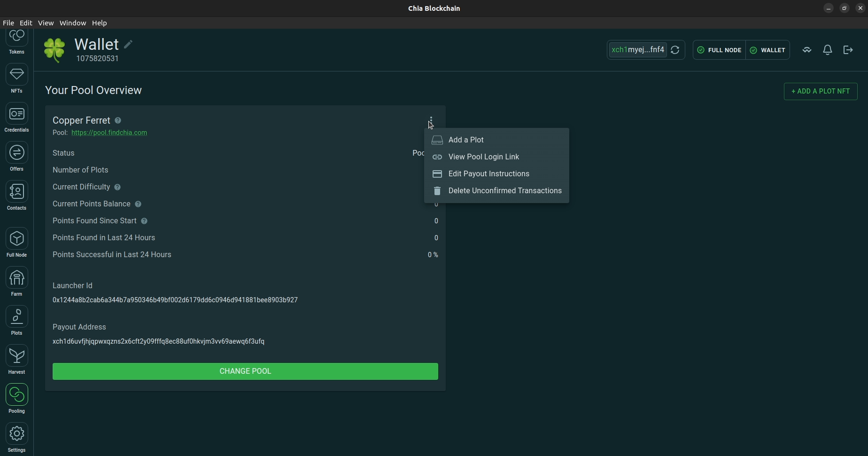Click the Your Pool Overview heading
This screenshot has width=868, height=456.
pos(93,90)
